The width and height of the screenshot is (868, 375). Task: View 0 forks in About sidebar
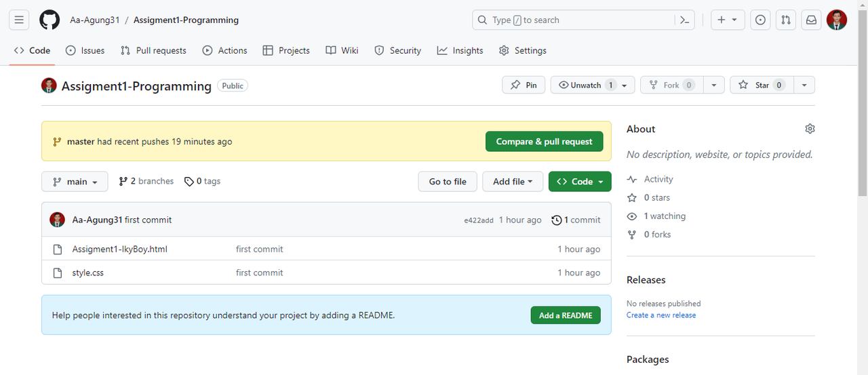[649, 234]
